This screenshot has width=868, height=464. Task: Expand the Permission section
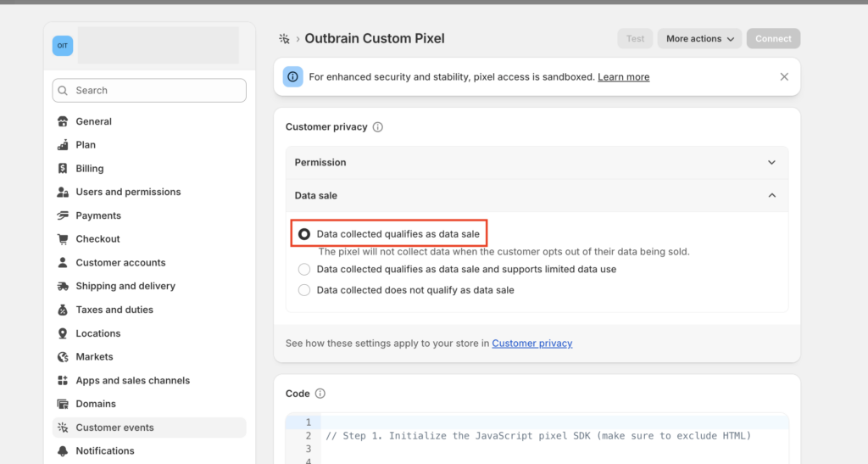click(537, 162)
